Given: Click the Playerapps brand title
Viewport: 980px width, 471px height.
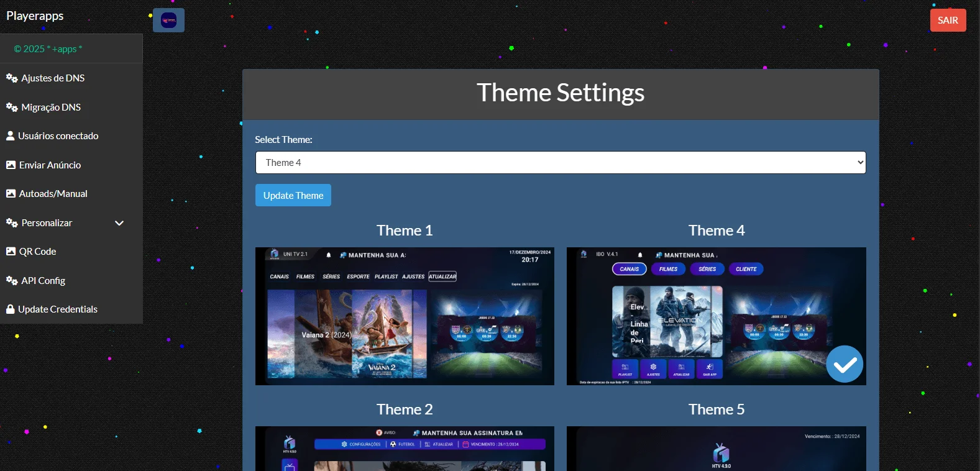Looking at the screenshot, I should pyautogui.click(x=35, y=16).
